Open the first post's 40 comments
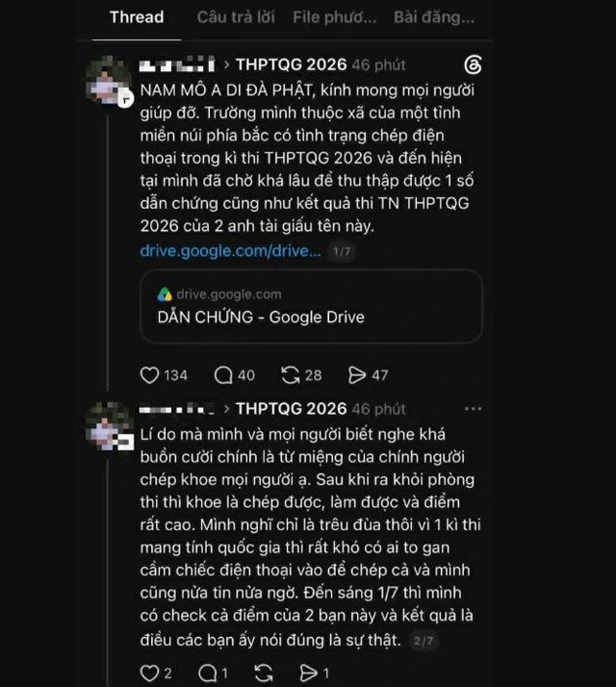Viewport: 616px width, 687px height. coord(223,375)
